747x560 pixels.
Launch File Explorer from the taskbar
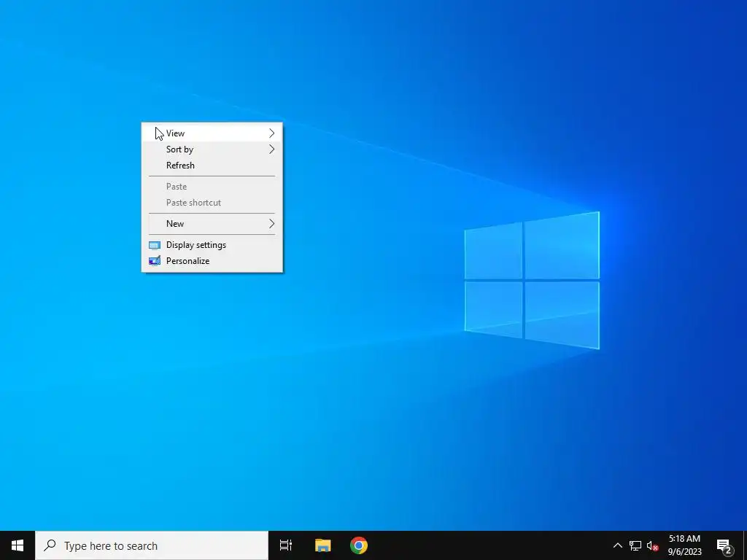tap(323, 545)
